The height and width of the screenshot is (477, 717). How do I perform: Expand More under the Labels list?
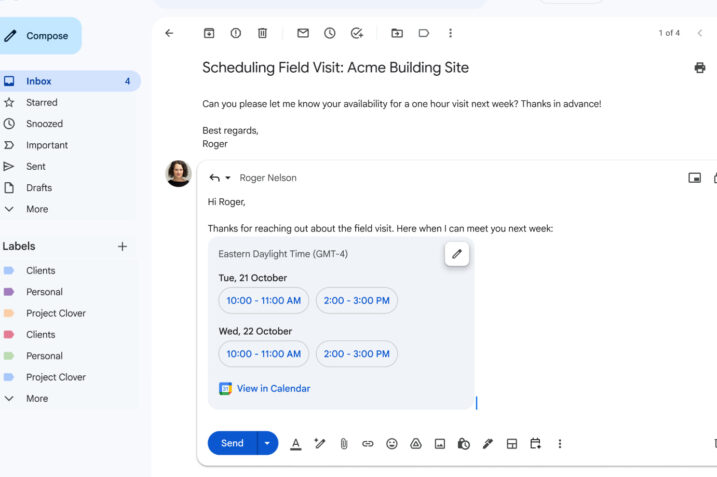tap(36, 398)
